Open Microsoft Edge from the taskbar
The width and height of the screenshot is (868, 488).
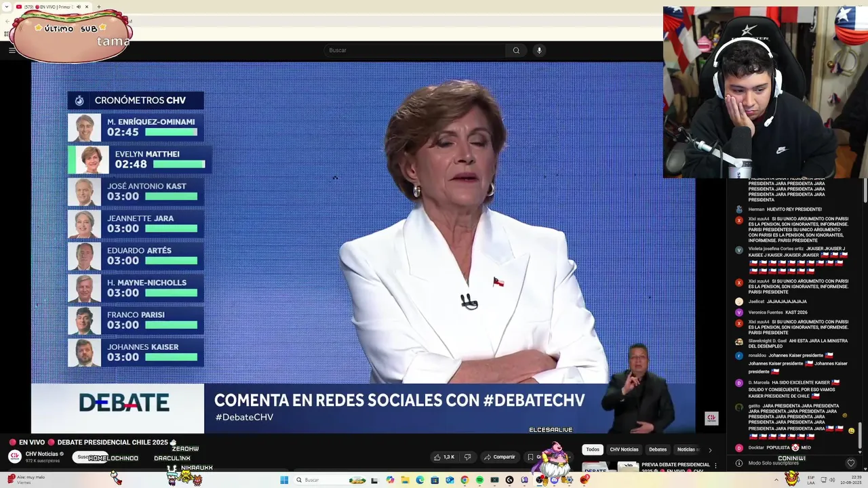pyautogui.click(x=420, y=480)
